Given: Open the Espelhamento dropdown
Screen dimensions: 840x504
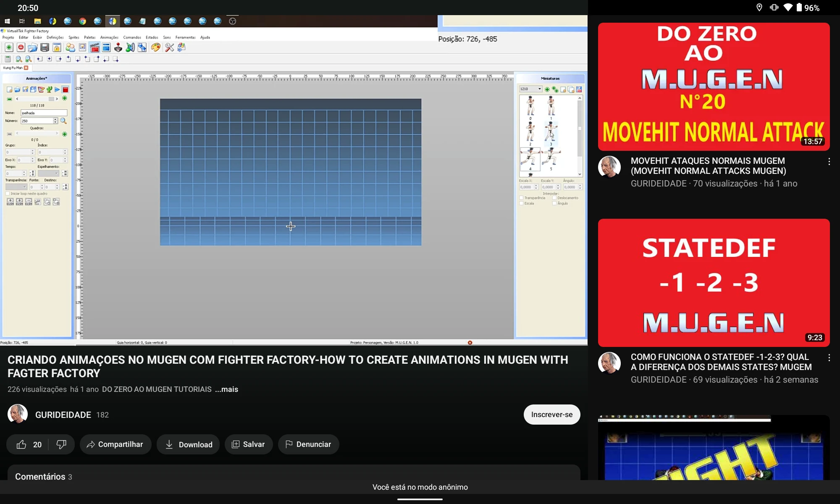Looking at the screenshot, I should [x=48, y=173].
